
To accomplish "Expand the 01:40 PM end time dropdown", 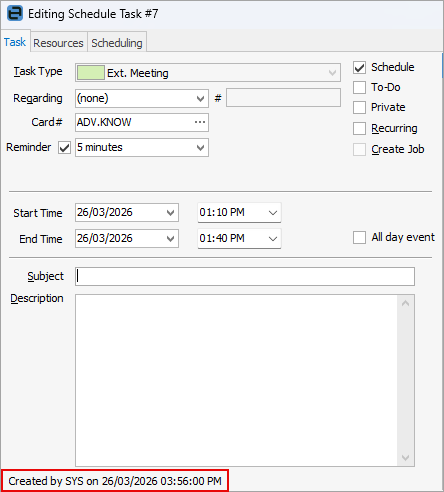I will pos(273,239).
